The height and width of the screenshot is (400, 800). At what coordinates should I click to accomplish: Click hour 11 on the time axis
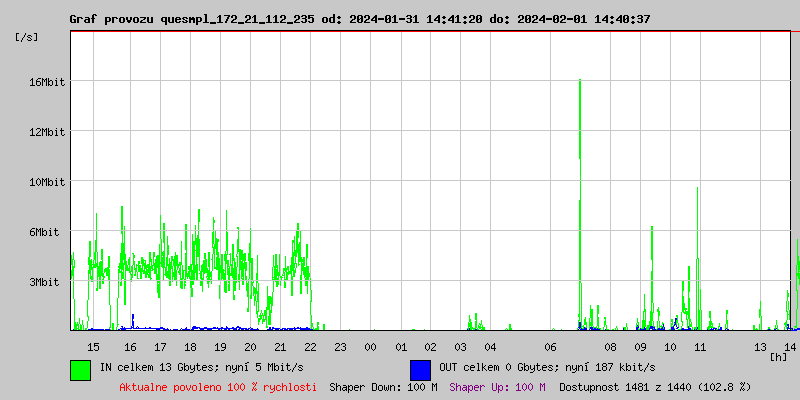pyautogui.click(x=700, y=346)
